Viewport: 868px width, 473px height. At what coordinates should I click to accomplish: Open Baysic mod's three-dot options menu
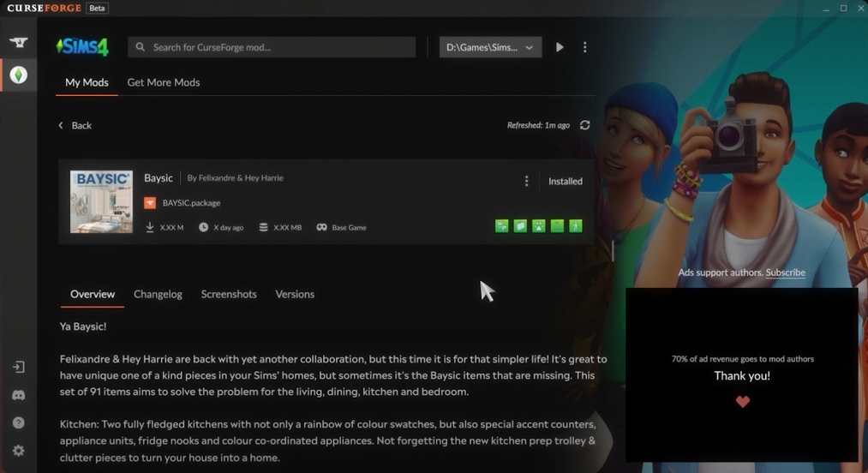[x=526, y=181]
